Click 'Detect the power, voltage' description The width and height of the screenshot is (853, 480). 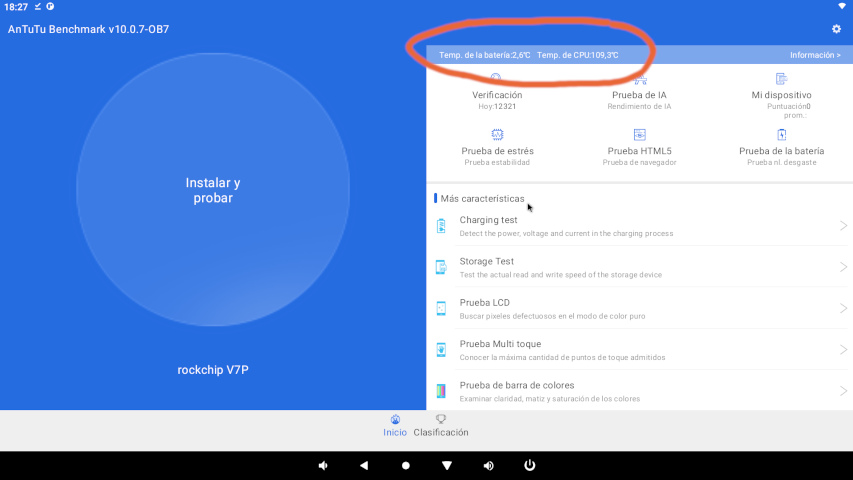click(566, 233)
